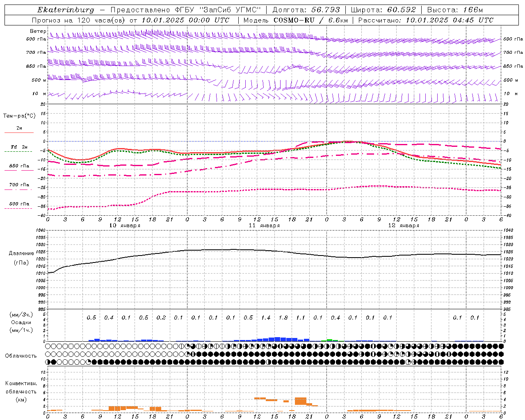This screenshot has height=420, width=525.
Task: Click the Давление panel label
Action: (x=21, y=253)
